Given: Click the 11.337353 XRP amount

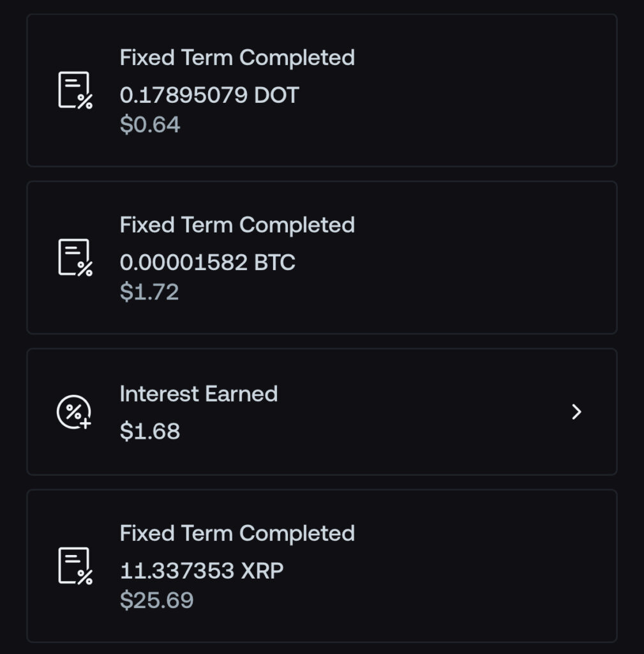Looking at the screenshot, I should pyautogui.click(x=202, y=570).
